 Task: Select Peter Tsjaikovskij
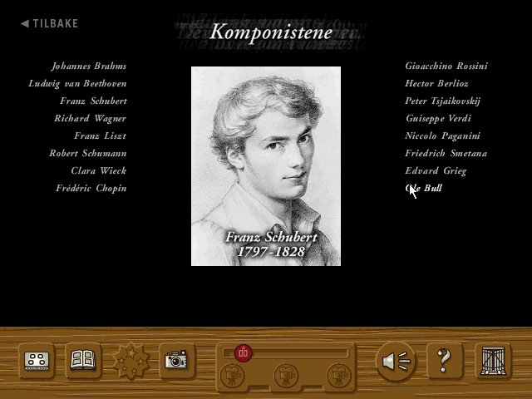coord(443,101)
